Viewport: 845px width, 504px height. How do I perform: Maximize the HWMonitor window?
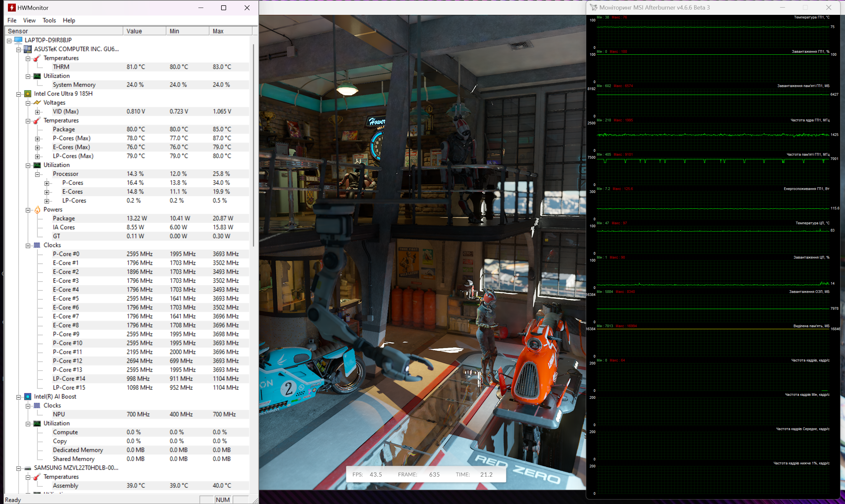pos(223,8)
